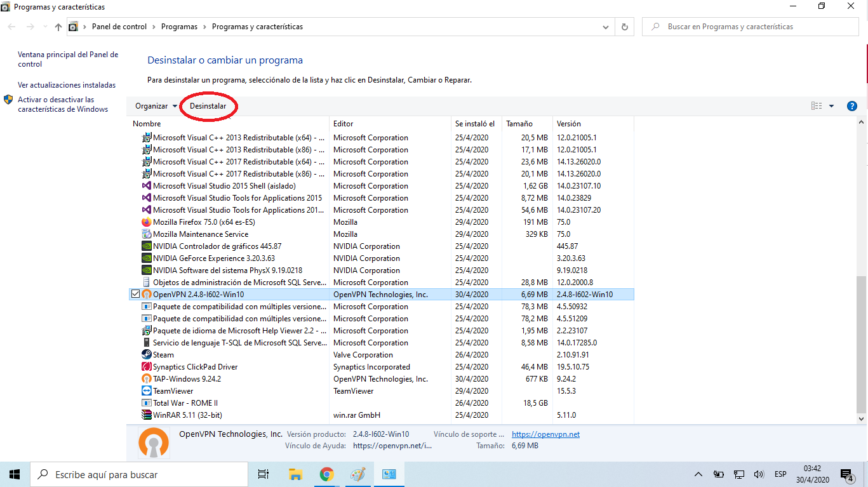Click the Mozilla Firefox 75.0 program icon

coord(147,222)
